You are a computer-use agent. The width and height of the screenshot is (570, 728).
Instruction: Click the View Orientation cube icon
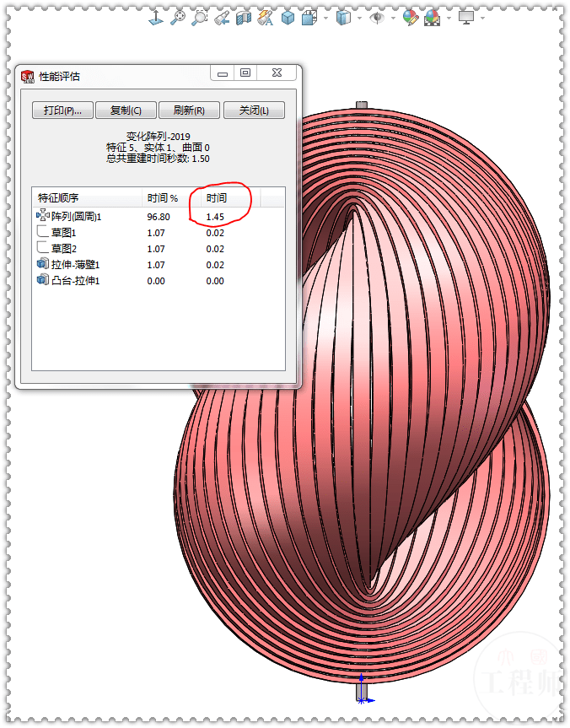pos(309,18)
